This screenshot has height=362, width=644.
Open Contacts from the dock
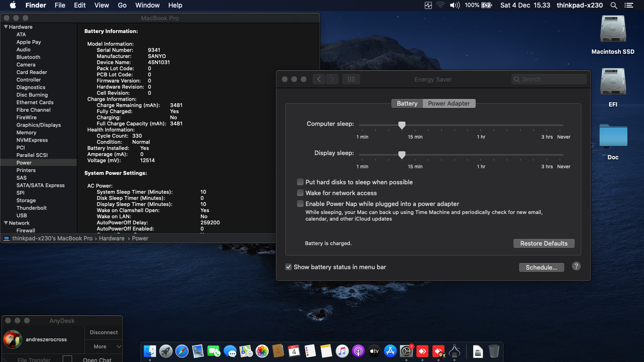278,351
